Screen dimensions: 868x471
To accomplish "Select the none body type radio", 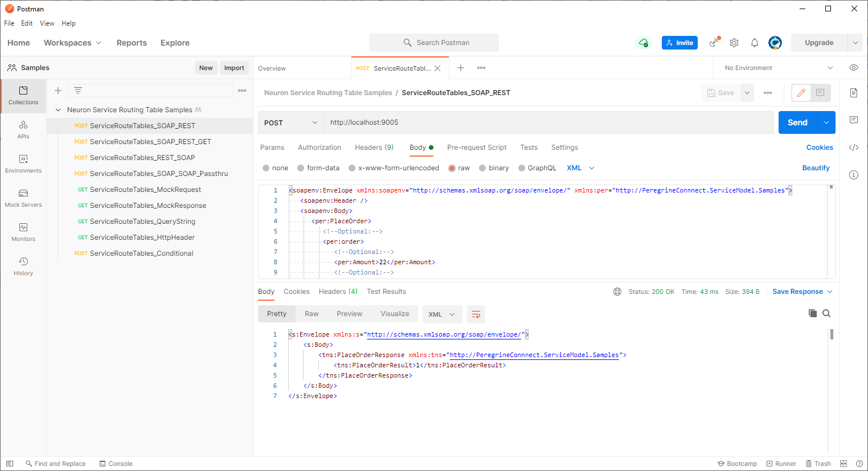I will (x=275, y=168).
